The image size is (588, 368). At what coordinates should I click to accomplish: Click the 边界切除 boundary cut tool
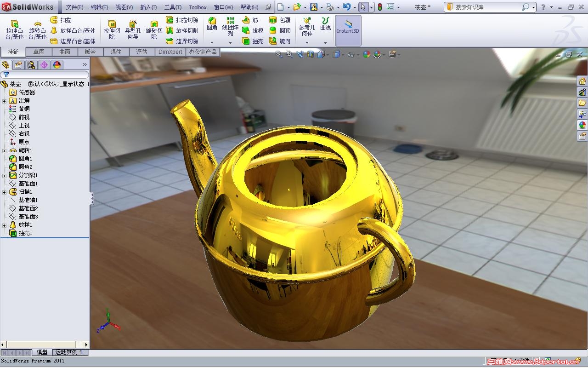(x=182, y=41)
